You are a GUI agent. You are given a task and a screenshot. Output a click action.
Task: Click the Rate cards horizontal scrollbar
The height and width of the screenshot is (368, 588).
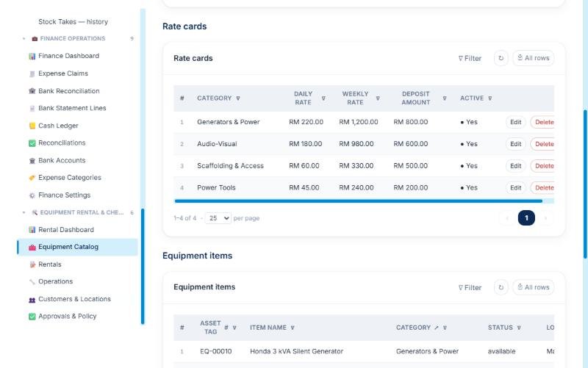(x=359, y=201)
